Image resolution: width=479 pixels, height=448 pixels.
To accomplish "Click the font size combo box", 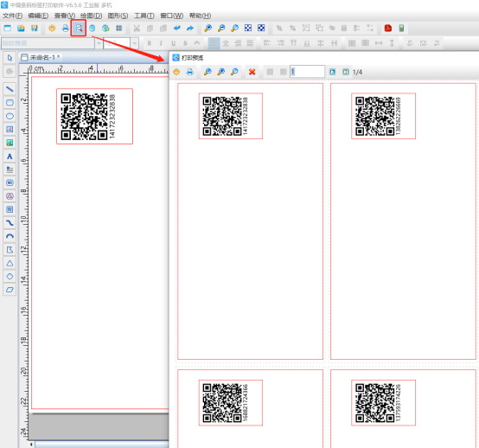I will coord(117,43).
